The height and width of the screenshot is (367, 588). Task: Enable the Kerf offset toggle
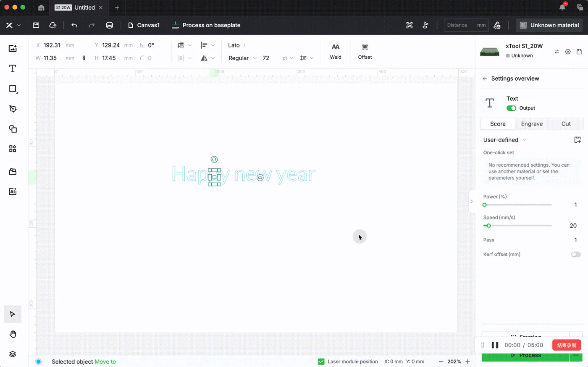(x=576, y=254)
